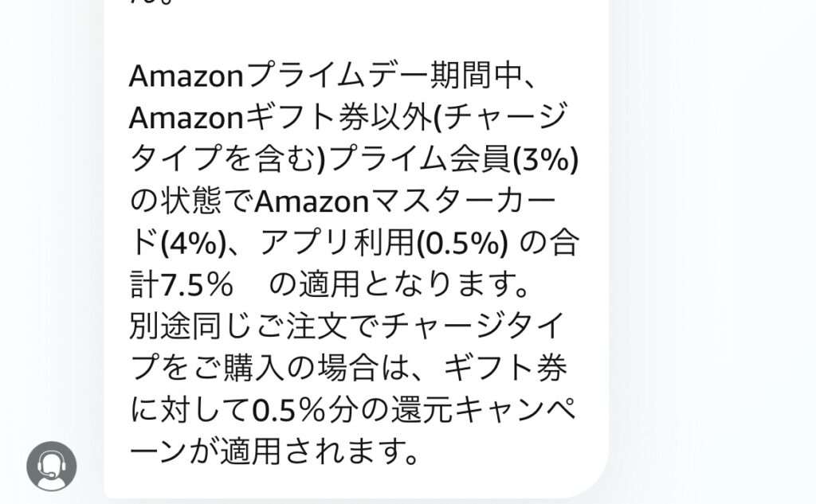816x504 pixels.
Task: Click the support agent headset avatar icon
Action: coord(52,466)
